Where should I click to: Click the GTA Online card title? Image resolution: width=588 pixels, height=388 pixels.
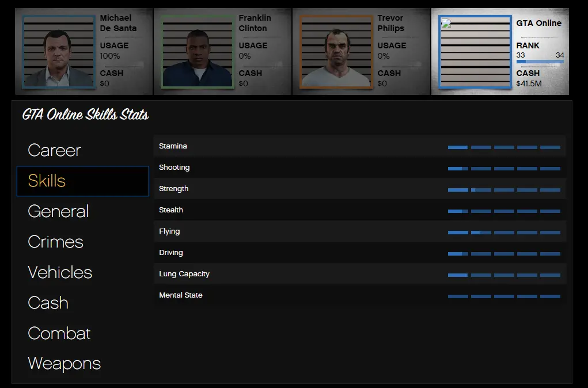(x=539, y=23)
